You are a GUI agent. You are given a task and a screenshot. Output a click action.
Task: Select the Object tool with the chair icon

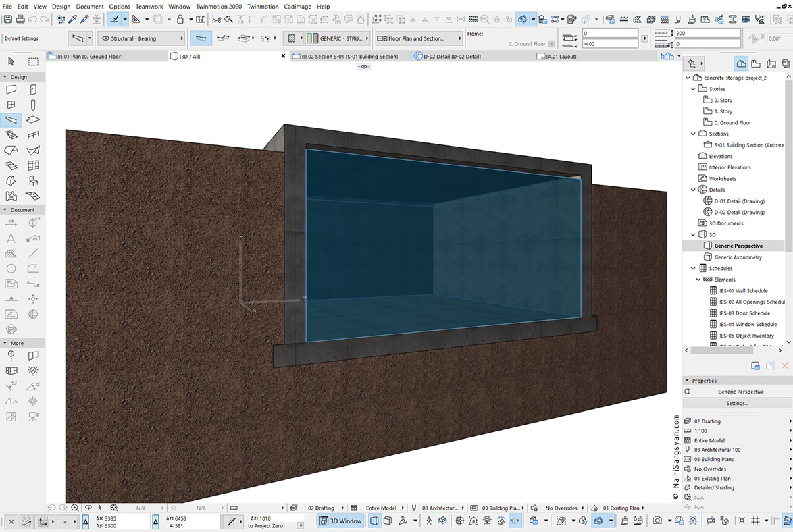click(x=33, y=180)
